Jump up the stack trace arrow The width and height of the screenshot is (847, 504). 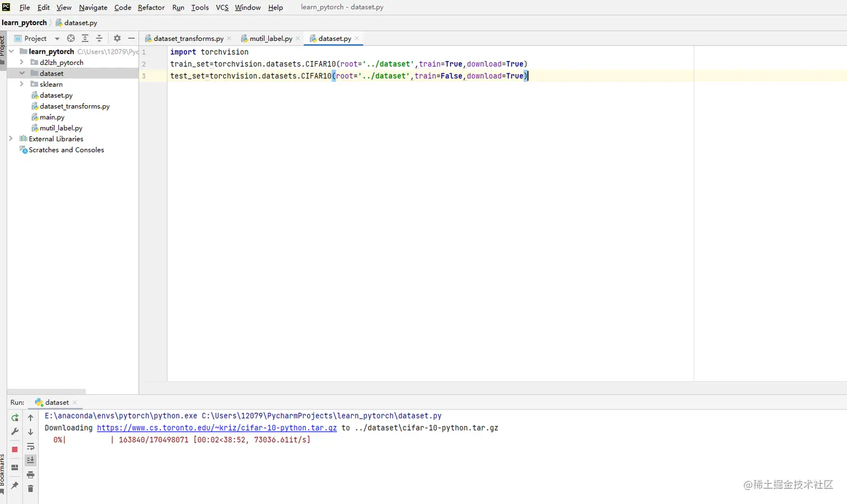tap(31, 418)
